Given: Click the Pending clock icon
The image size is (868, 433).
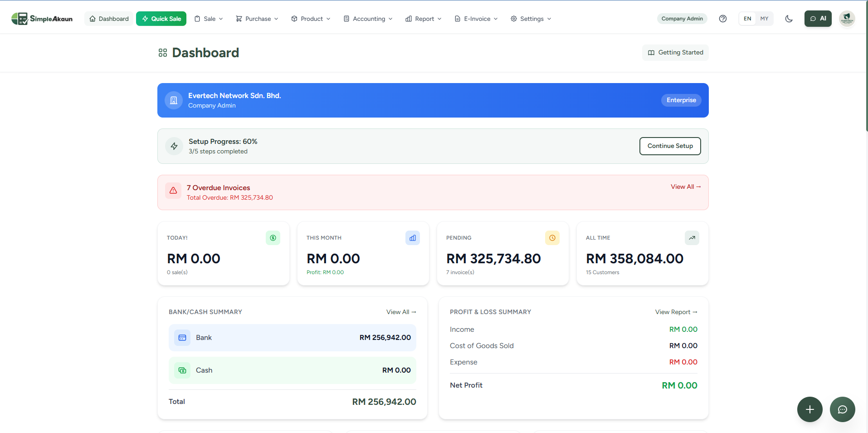Looking at the screenshot, I should click(x=552, y=238).
